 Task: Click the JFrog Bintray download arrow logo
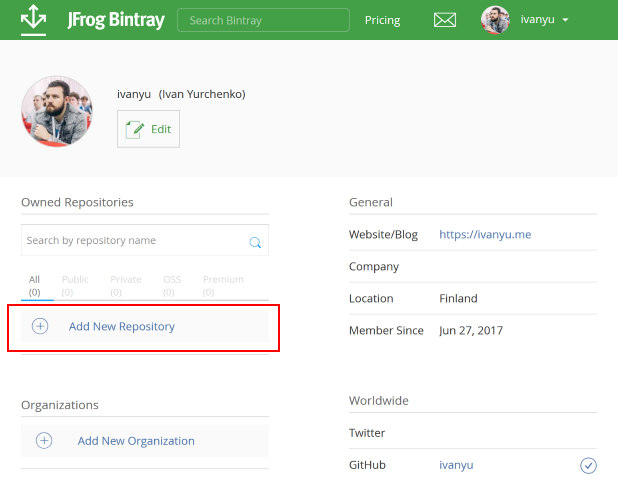click(x=34, y=20)
